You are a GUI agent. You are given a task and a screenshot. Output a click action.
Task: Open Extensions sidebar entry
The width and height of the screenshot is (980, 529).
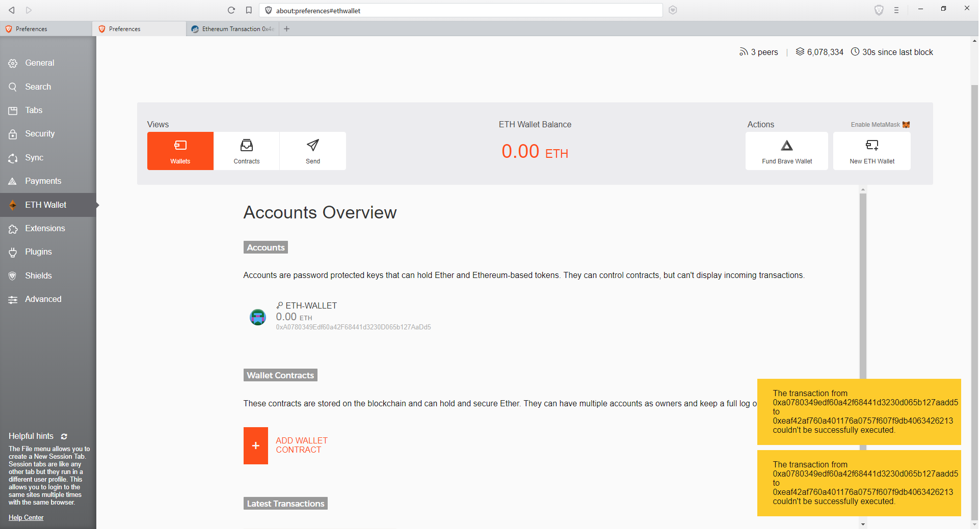coord(48,228)
